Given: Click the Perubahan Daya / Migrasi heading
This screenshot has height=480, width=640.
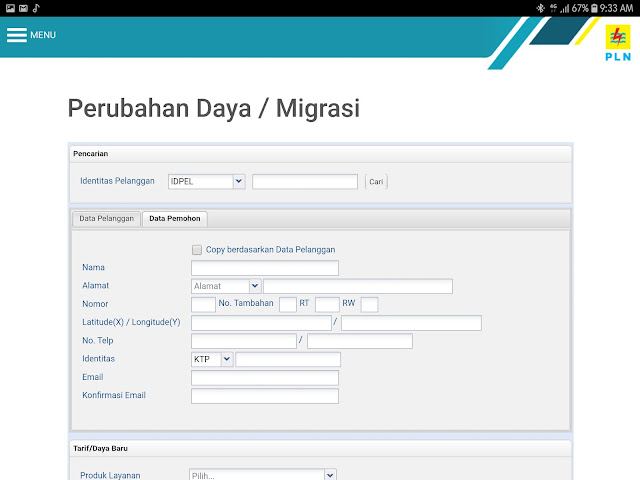Looking at the screenshot, I should point(214,109).
